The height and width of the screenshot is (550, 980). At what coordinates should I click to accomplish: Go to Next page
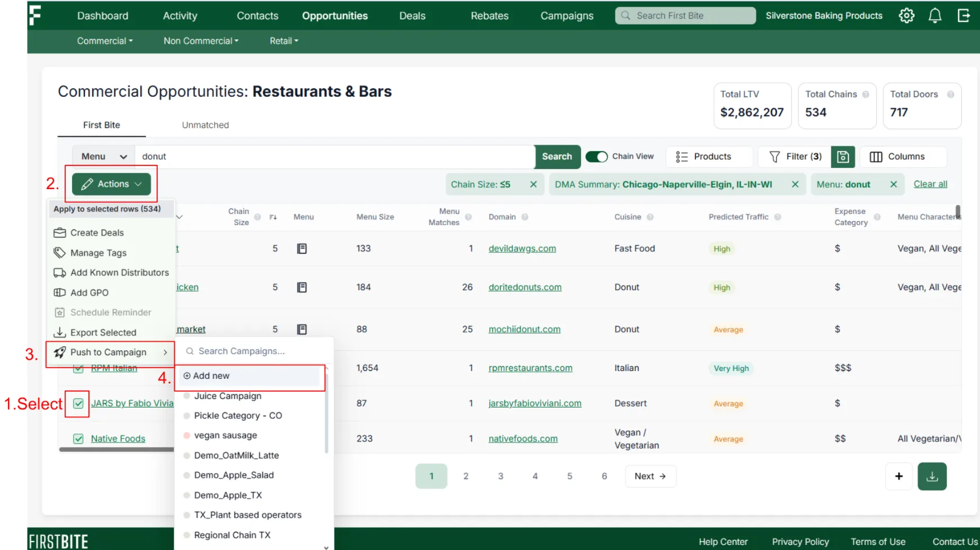[650, 476]
